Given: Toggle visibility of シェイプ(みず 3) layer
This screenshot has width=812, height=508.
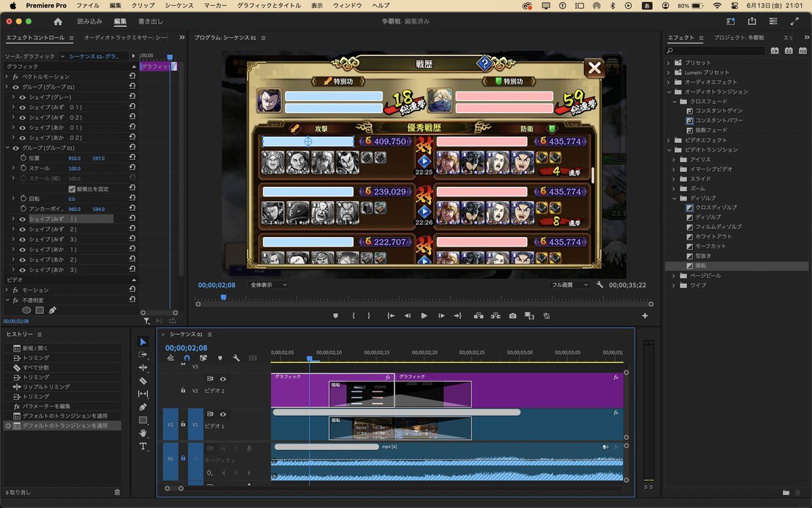Looking at the screenshot, I should 22,239.
